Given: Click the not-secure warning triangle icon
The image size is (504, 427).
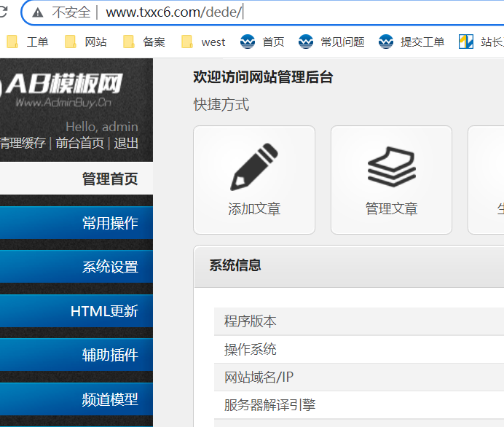Looking at the screenshot, I should point(38,12).
